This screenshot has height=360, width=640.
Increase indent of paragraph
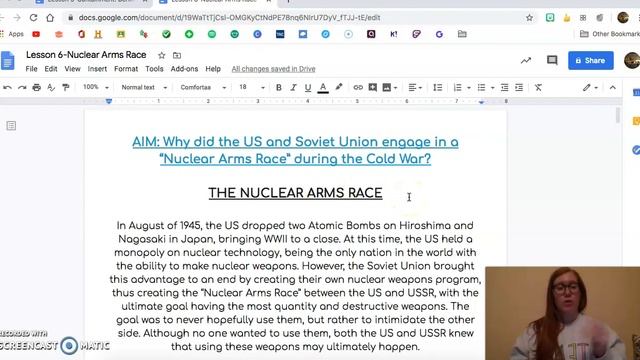[519, 87]
